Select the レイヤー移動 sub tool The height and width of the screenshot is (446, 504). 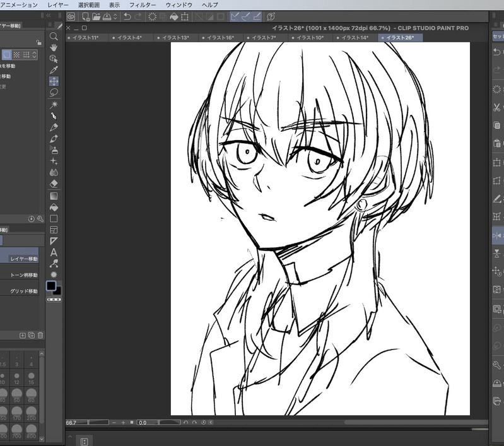(x=20, y=256)
